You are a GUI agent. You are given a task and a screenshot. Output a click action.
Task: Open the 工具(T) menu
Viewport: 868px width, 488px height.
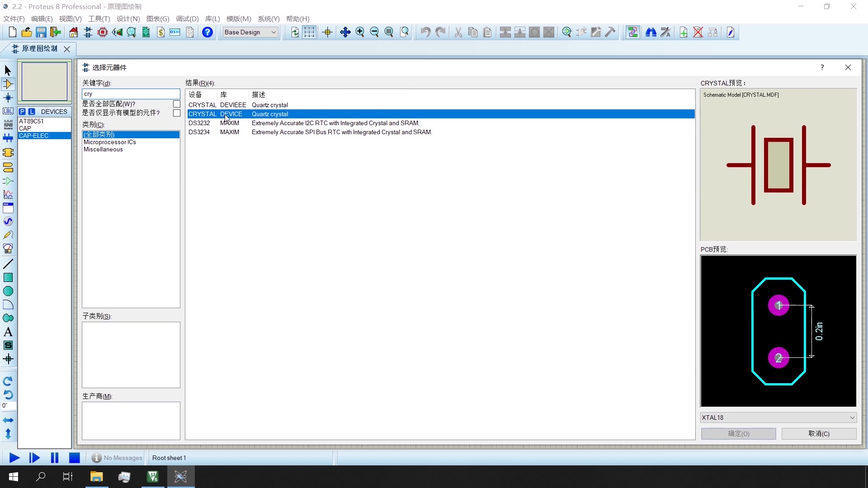click(x=99, y=19)
